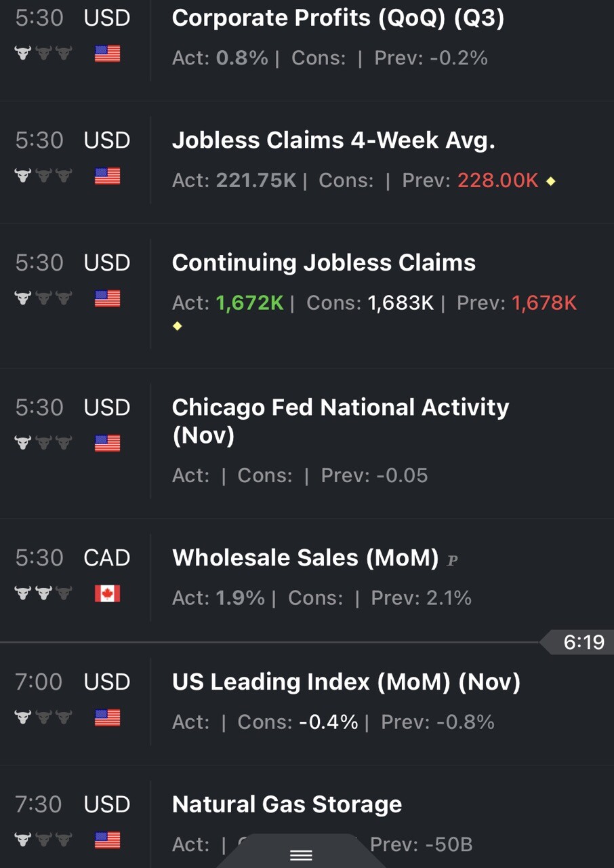Tap the bull volatility icons for Chicago Fed National Activity
Viewport: 614px width, 868px height.
click(x=43, y=443)
